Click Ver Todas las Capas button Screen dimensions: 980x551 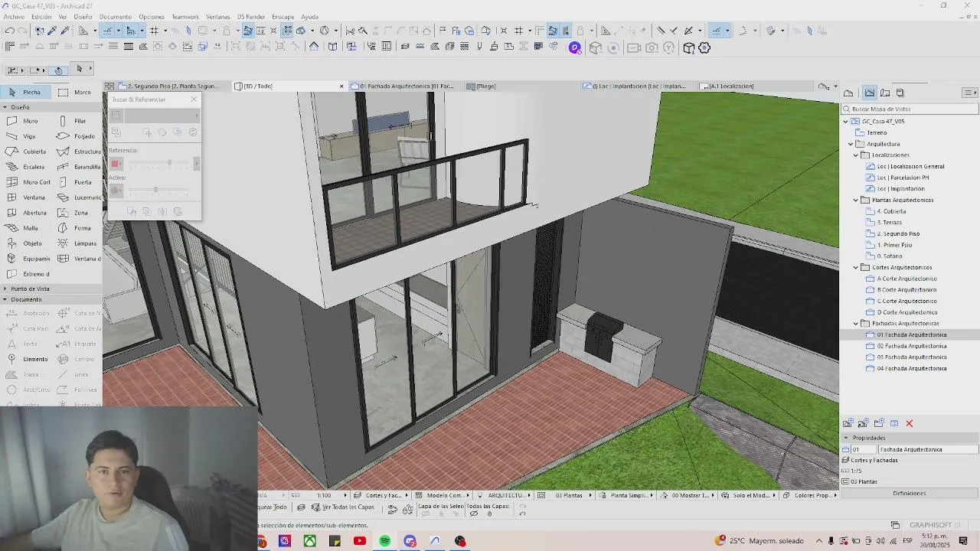click(341, 507)
